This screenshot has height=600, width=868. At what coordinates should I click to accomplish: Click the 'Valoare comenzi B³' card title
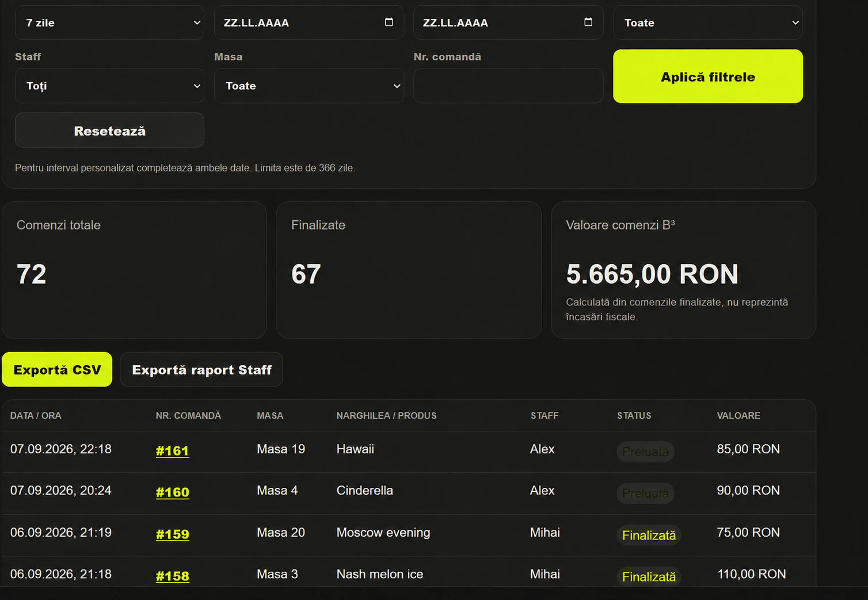pyautogui.click(x=620, y=225)
